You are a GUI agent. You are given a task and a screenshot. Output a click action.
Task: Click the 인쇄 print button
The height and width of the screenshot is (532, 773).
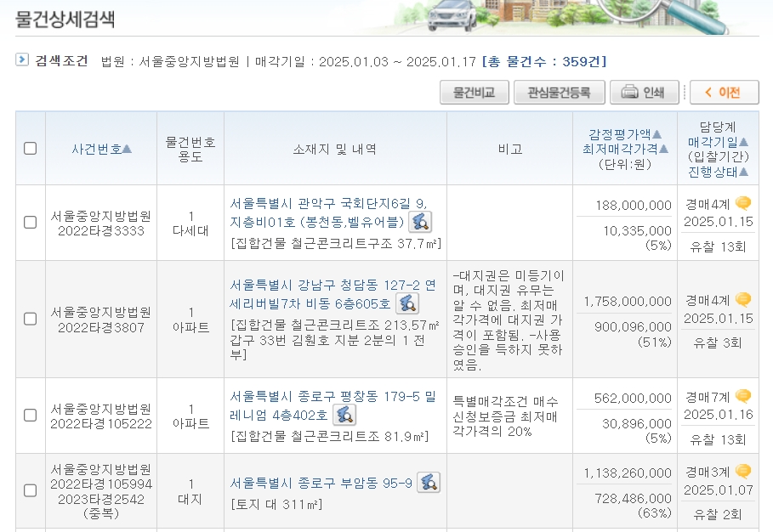(x=645, y=92)
